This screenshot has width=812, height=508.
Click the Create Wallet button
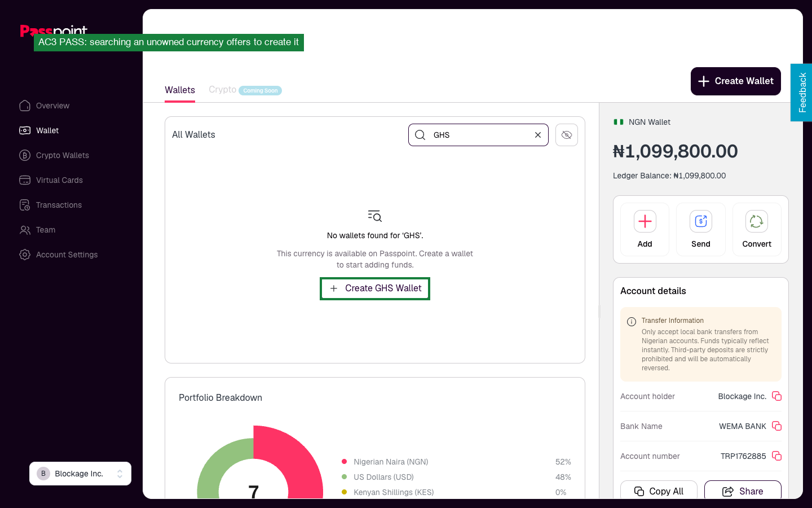736,81
